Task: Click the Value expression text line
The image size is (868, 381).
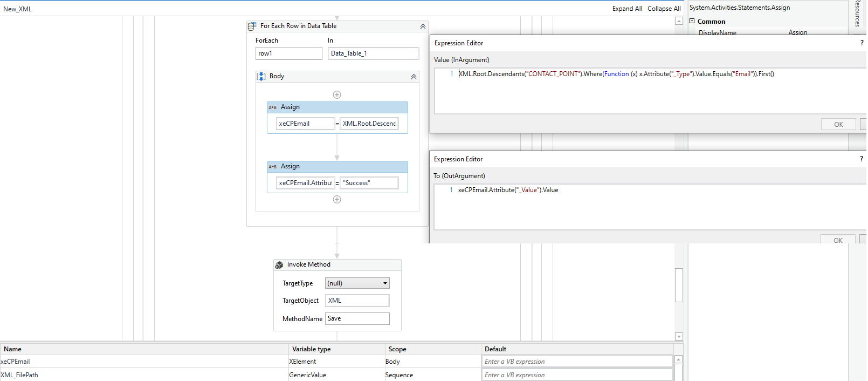Action: click(616, 74)
